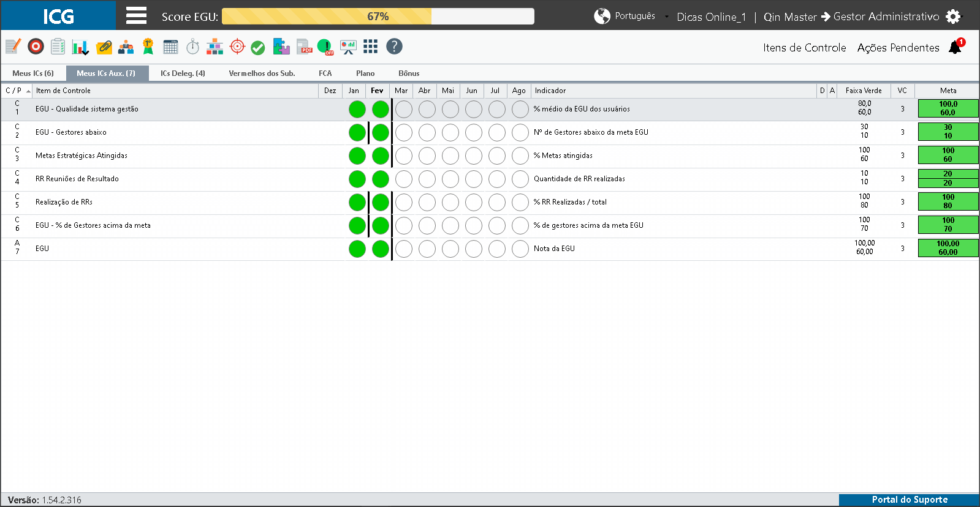Open the settings gear dropdown
The image size is (980, 507).
pos(954,17)
